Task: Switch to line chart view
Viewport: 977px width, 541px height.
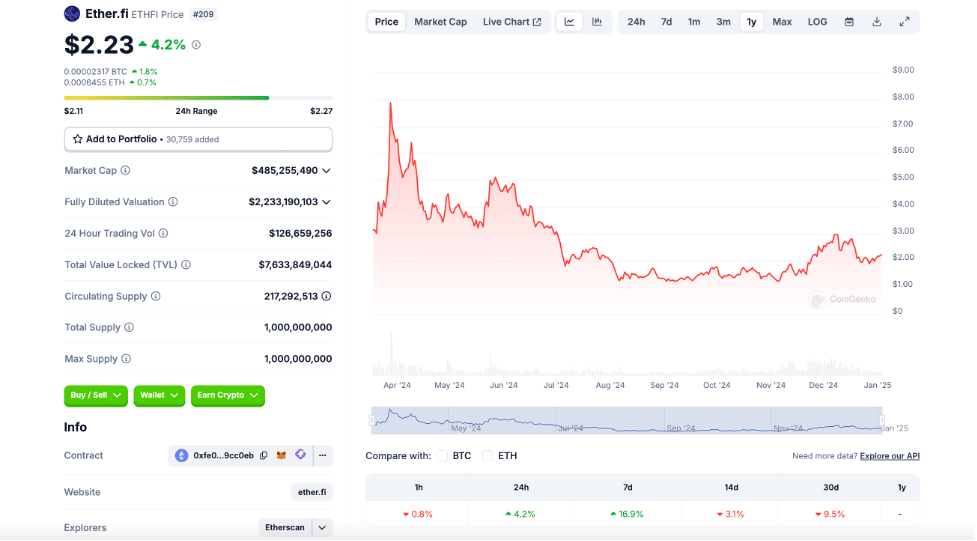Action: click(570, 22)
